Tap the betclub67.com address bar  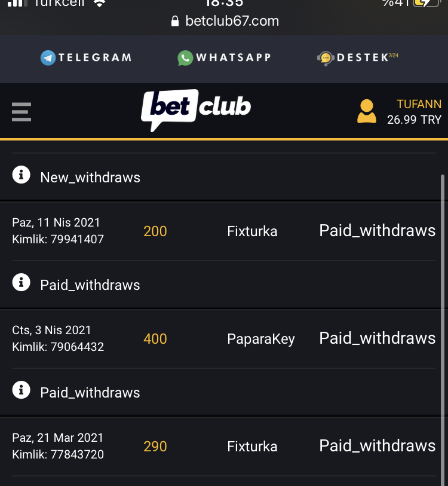pos(232,22)
